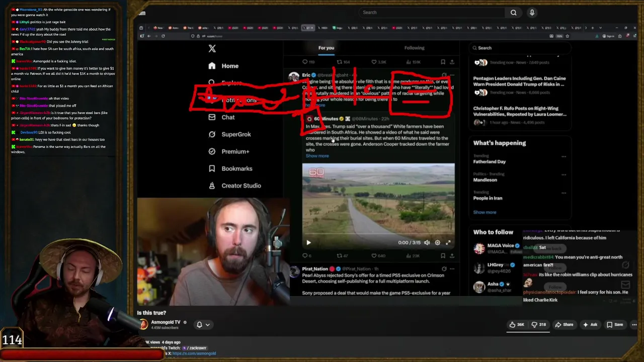Open options for the Mandleson trend
Image resolution: width=644 pixels, height=362 pixels.
point(563,174)
